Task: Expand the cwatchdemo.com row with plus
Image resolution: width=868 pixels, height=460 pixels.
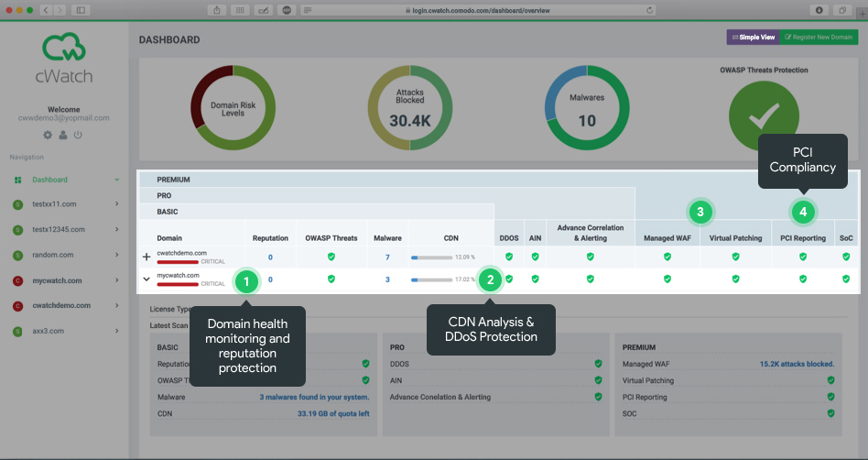Action: pyautogui.click(x=146, y=257)
